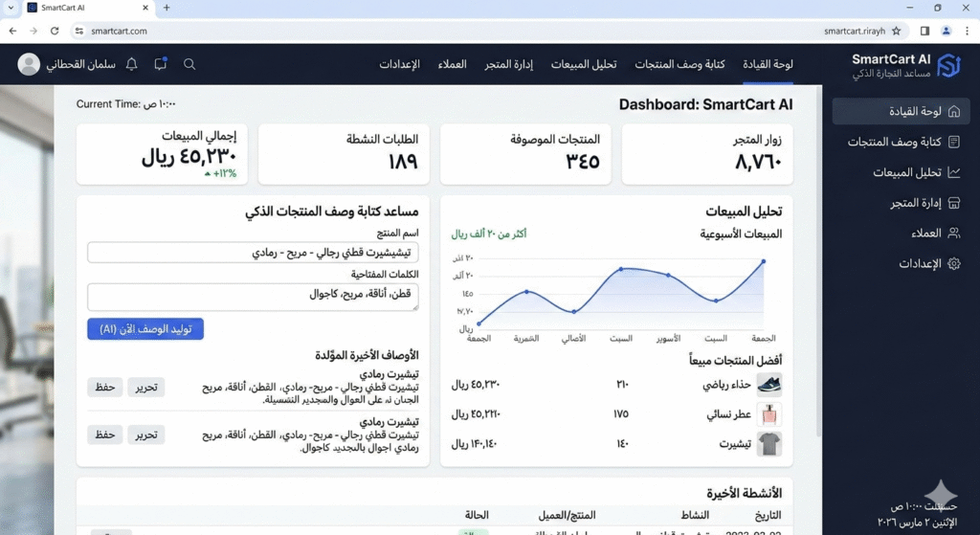The image size is (980, 535).
Task: Click the t-shirt thumbnail for تيشيرت
Action: tap(769, 444)
